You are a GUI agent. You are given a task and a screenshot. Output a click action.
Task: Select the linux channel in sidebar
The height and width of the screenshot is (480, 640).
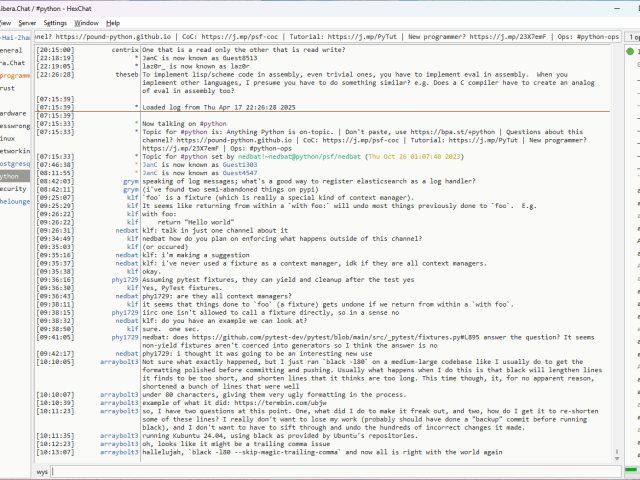click(x=8, y=138)
